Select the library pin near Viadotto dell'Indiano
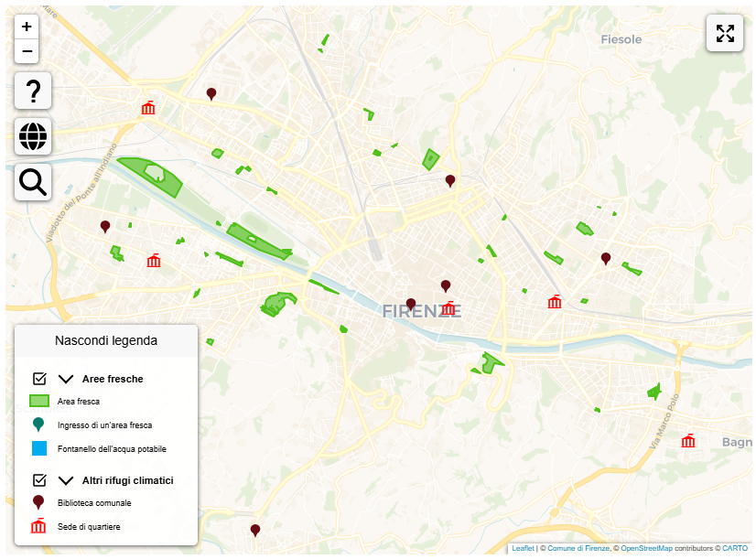Viewport: 756px width, 559px height. pyautogui.click(x=105, y=227)
